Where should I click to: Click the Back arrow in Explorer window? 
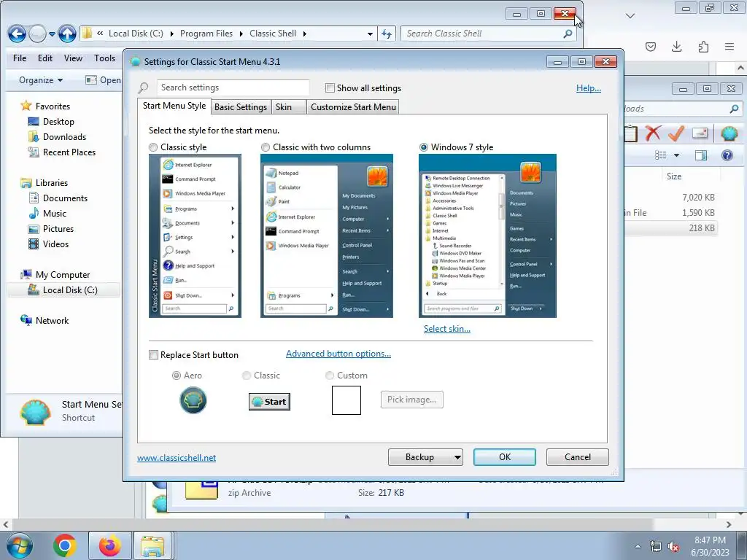pos(17,34)
